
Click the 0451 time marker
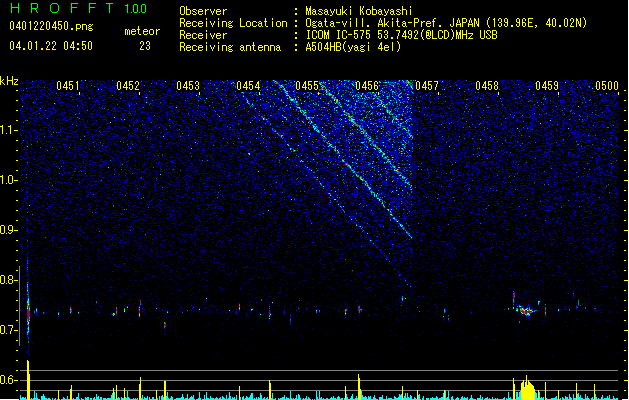(68, 85)
